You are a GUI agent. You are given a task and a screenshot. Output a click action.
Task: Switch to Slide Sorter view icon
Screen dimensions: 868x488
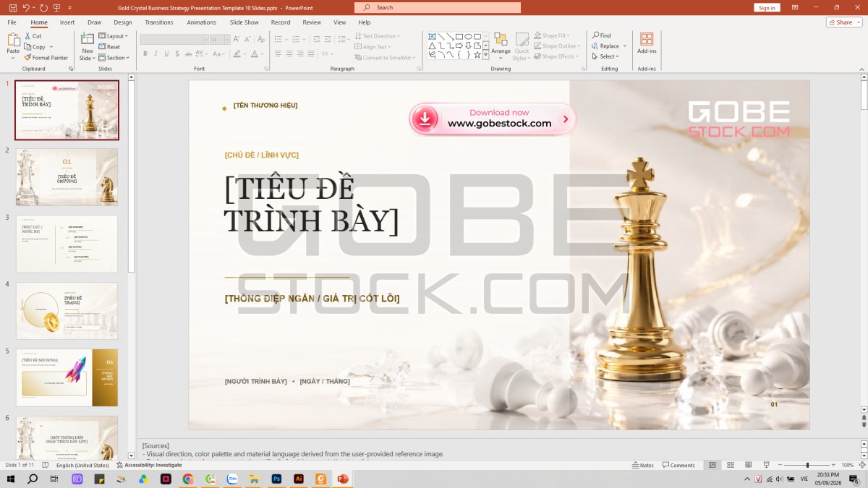730,465
